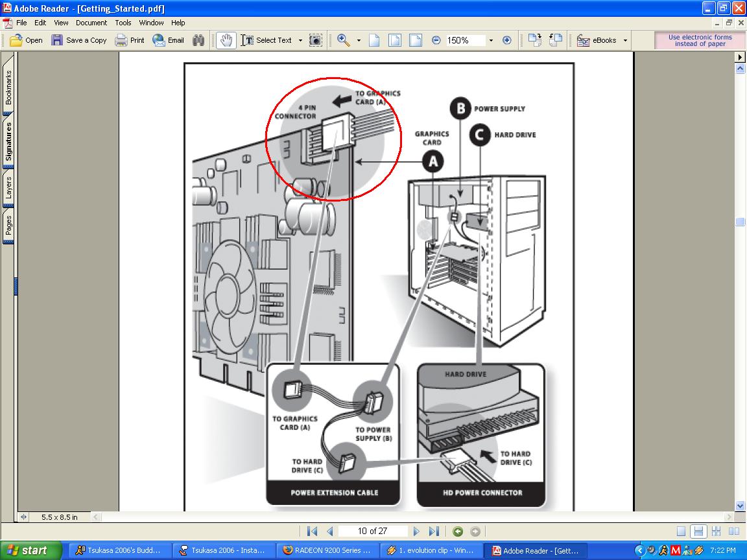Click the Save a Copy button
Screen dimensions: 747x560
click(x=79, y=40)
